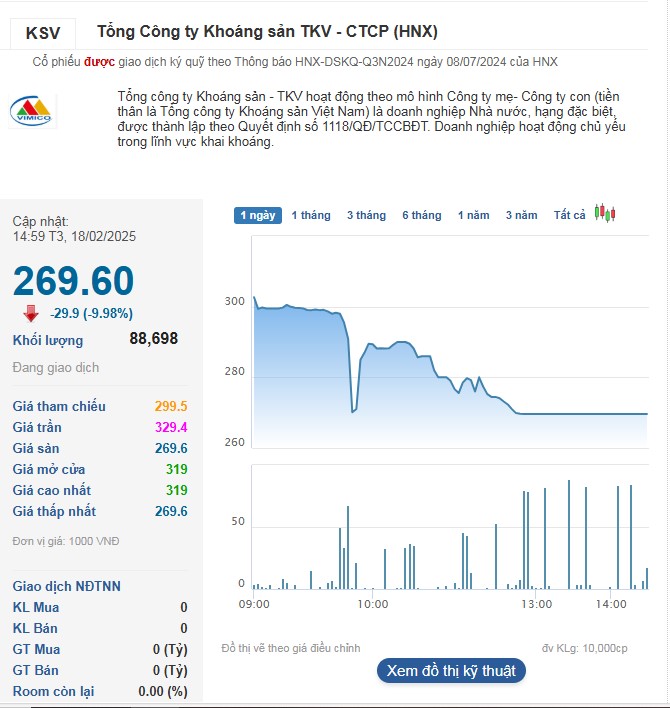Select the "1 ngày" chart range
This screenshot has width=670, height=708.
point(257,215)
